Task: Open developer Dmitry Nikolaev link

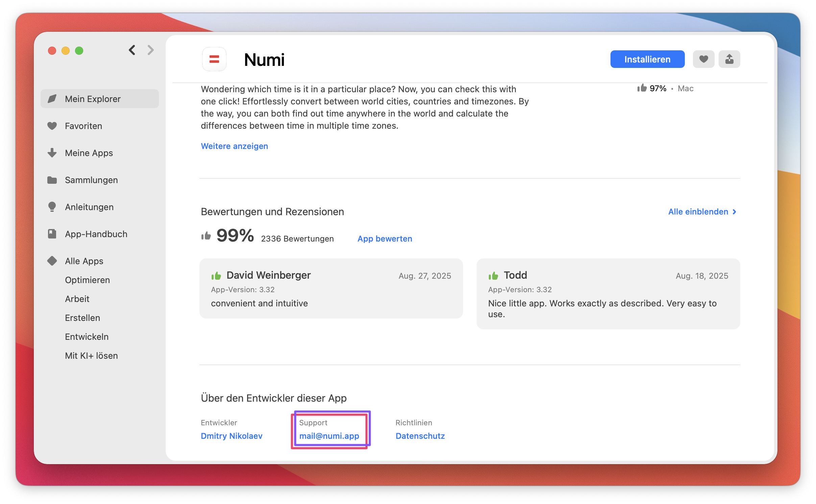Action: pos(232,436)
